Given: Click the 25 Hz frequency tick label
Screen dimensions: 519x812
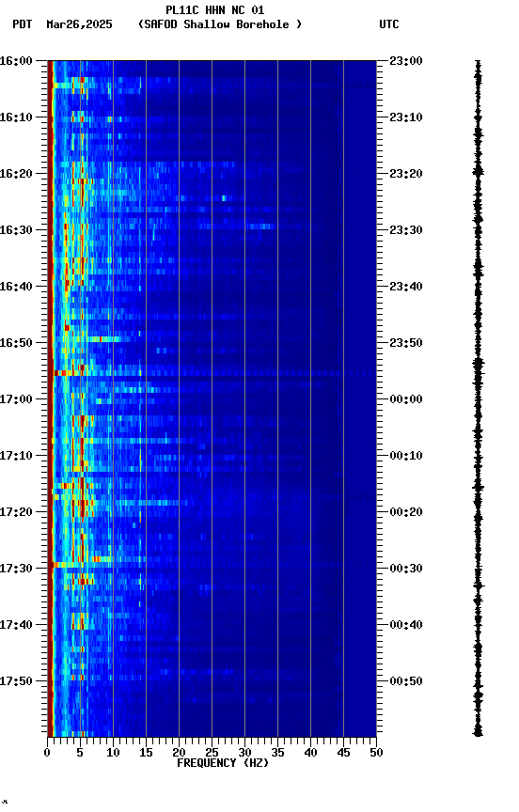Looking at the screenshot, I should [212, 753].
